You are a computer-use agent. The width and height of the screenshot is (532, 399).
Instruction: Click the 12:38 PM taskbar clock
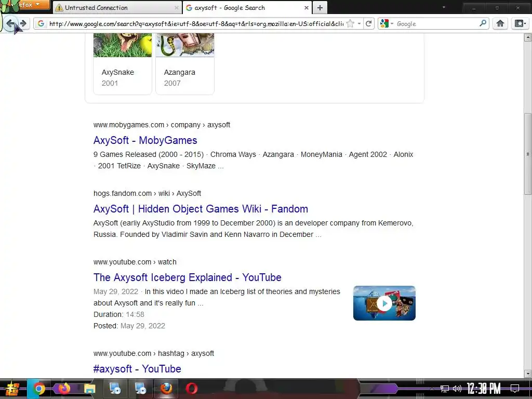coord(484,389)
